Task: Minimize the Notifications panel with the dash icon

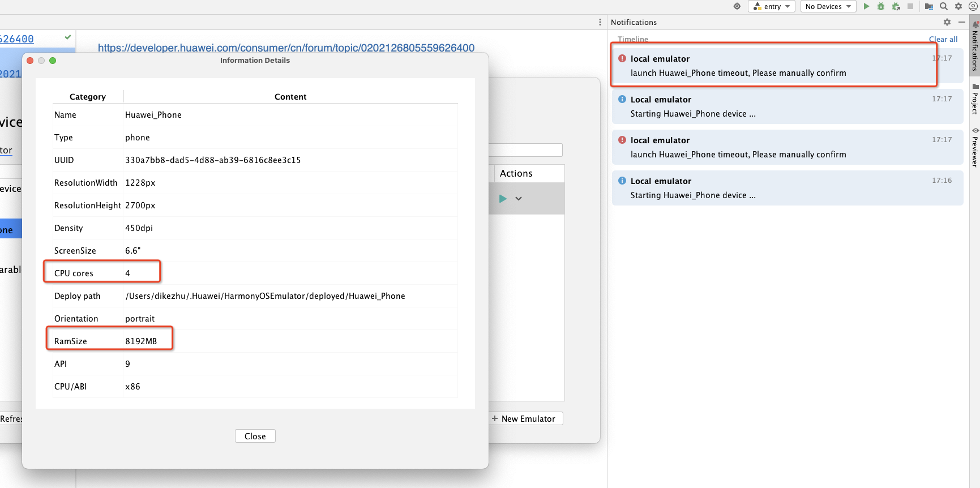Action: 962,22
